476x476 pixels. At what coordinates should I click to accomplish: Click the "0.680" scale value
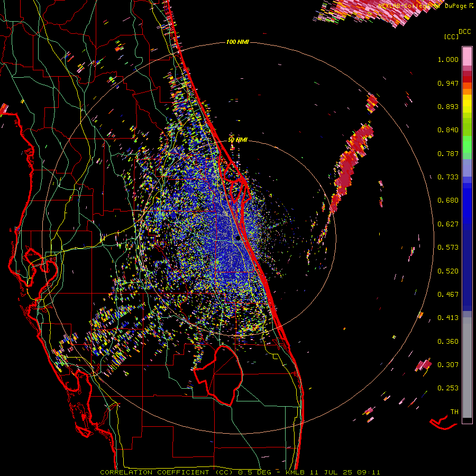point(448,200)
